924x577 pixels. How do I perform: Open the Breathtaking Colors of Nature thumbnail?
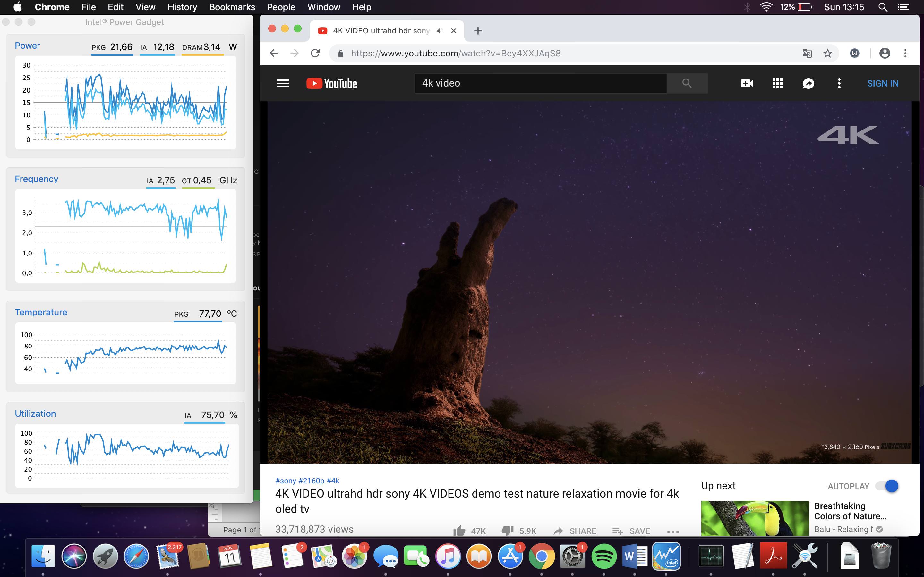tap(755, 518)
